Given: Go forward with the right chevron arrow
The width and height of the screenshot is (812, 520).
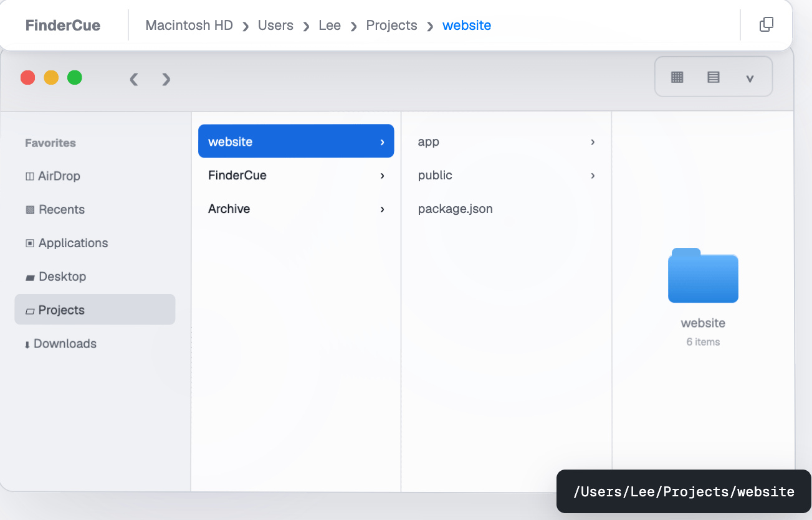Looking at the screenshot, I should [166, 79].
